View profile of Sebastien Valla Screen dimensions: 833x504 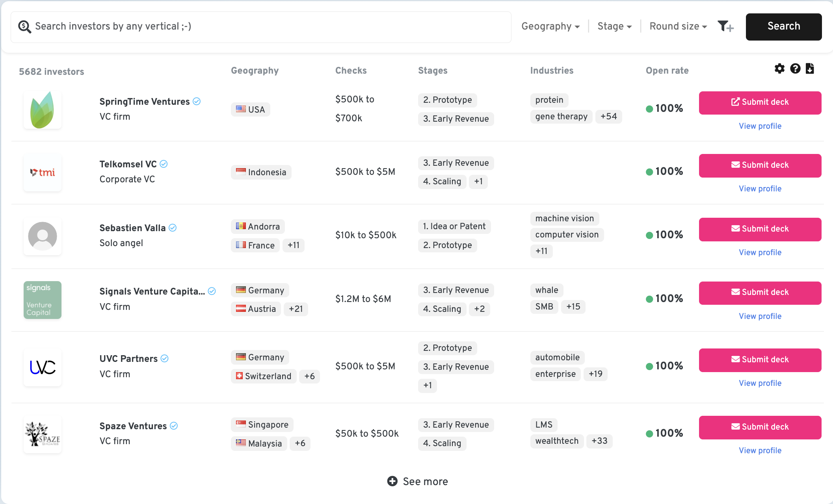760,252
